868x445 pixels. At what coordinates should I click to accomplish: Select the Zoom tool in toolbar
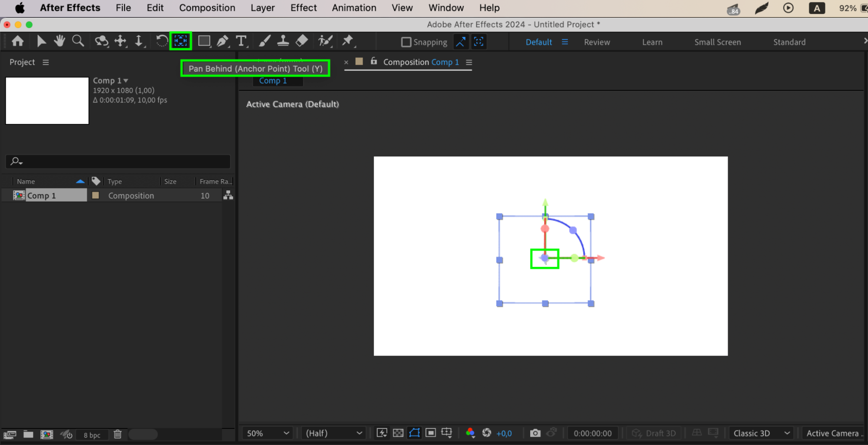coord(78,41)
